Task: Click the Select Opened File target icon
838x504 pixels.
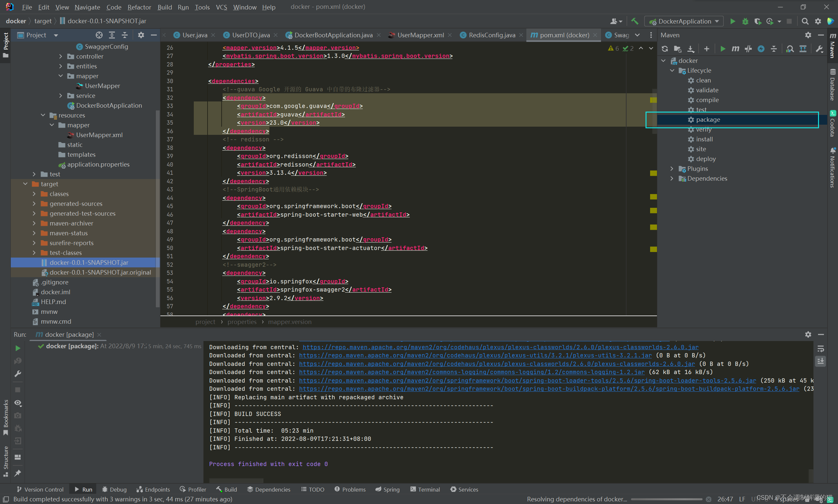Action: click(99, 35)
